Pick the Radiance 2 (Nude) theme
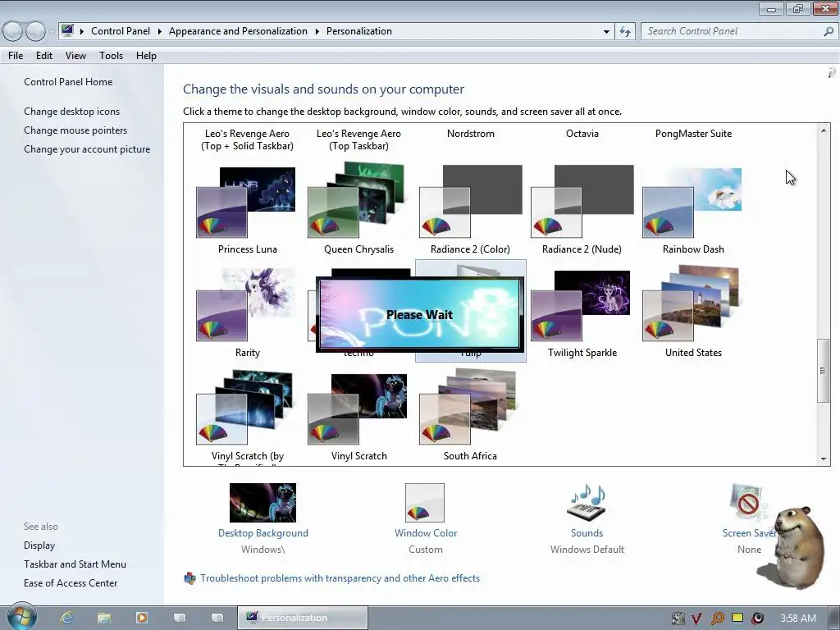This screenshot has height=630, width=840. (x=582, y=209)
